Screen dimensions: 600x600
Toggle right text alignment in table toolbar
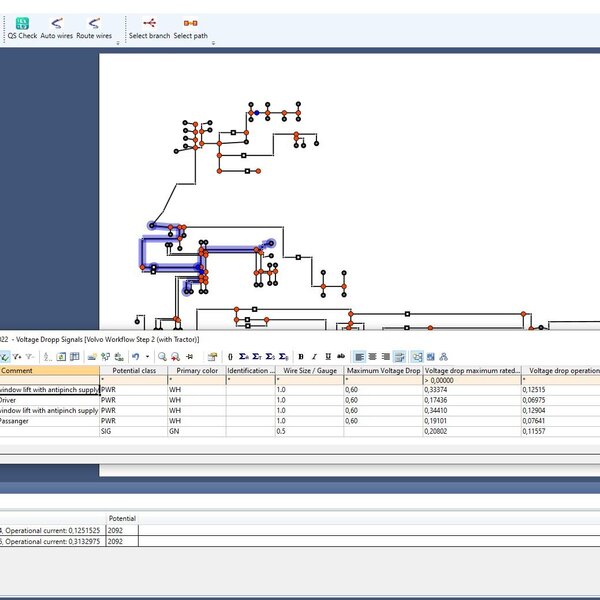coord(386,356)
